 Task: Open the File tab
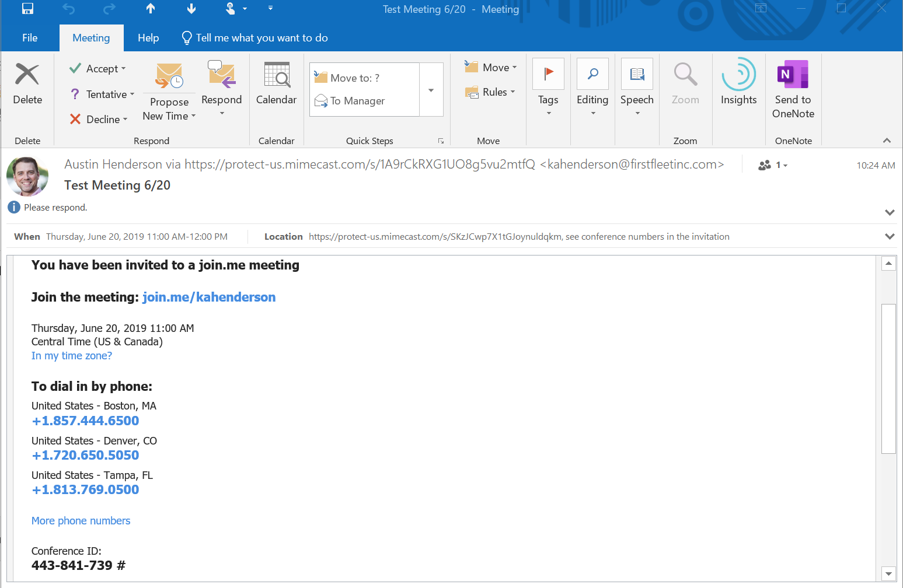[x=30, y=38]
